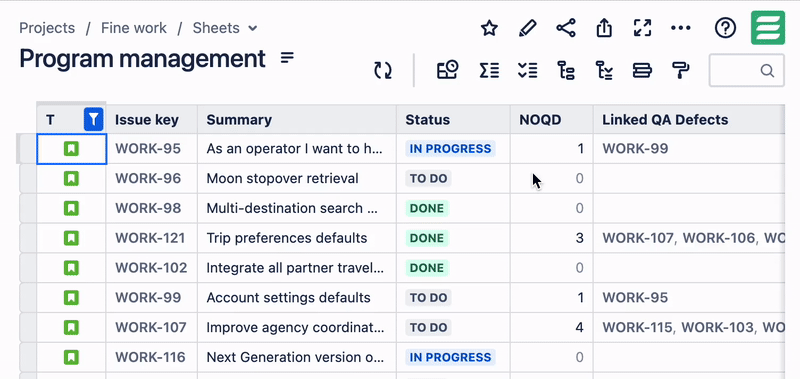Click story icon for WORK-96

pos(71,179)
